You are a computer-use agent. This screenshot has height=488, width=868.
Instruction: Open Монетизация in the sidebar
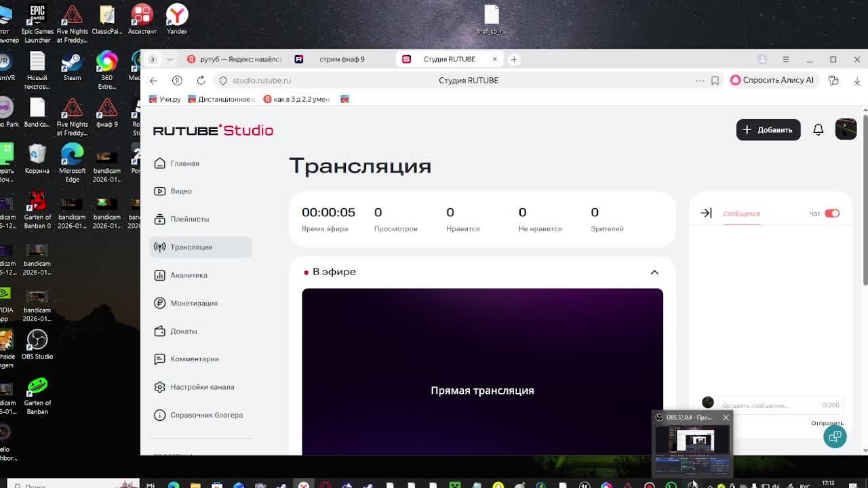(201, 303)
